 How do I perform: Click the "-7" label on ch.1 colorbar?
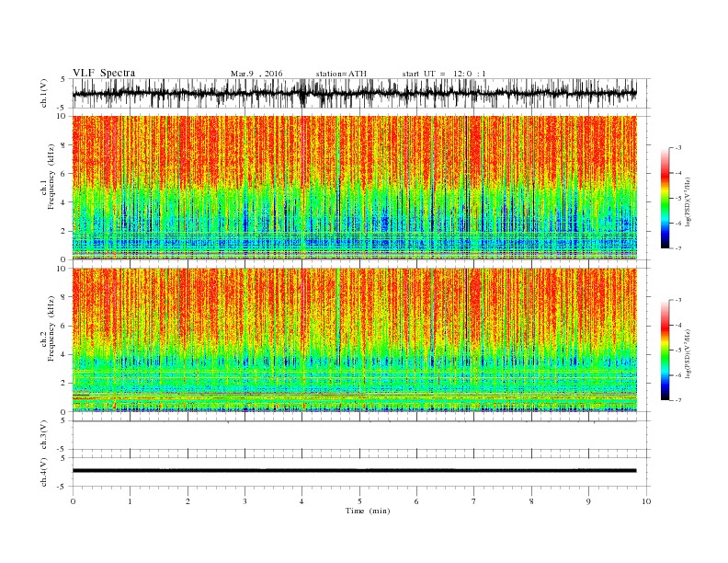coord(677,248)
